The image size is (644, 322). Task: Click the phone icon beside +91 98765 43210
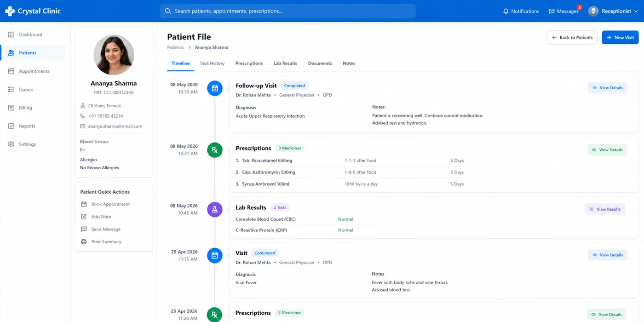pos(83,116)
